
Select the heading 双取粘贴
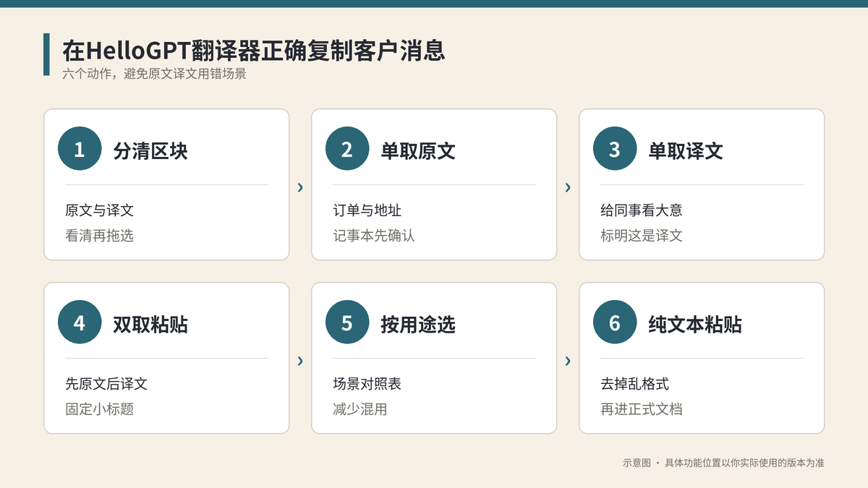point(150,324)
